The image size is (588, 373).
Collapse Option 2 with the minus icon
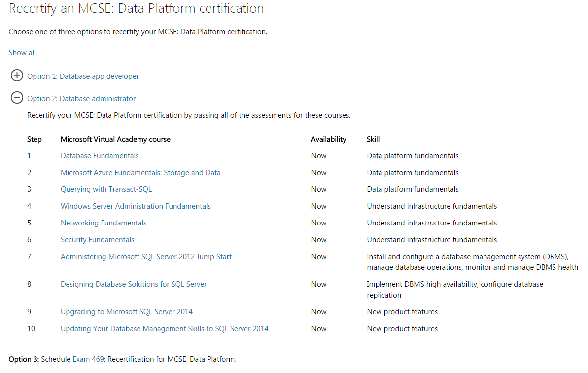point(17,98)
